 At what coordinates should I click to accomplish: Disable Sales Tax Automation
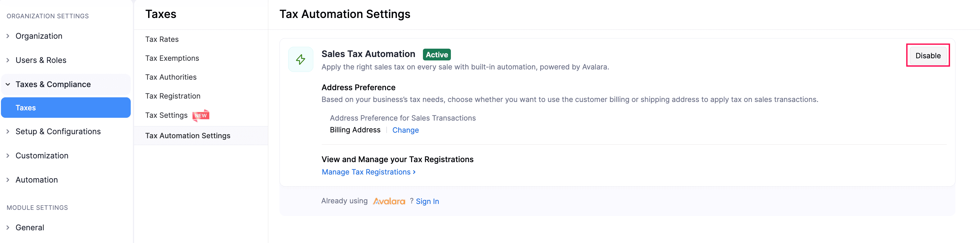tap(928, 56)
